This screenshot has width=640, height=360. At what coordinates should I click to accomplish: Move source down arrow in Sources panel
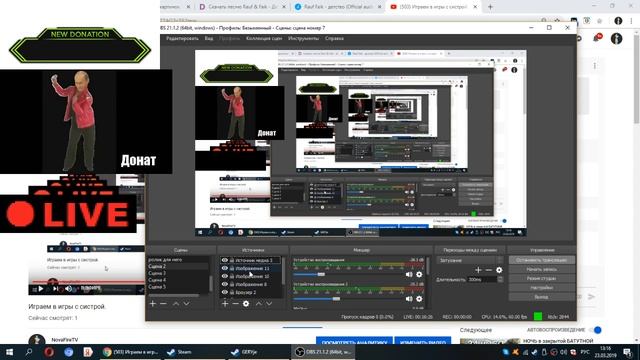(269, 304)
